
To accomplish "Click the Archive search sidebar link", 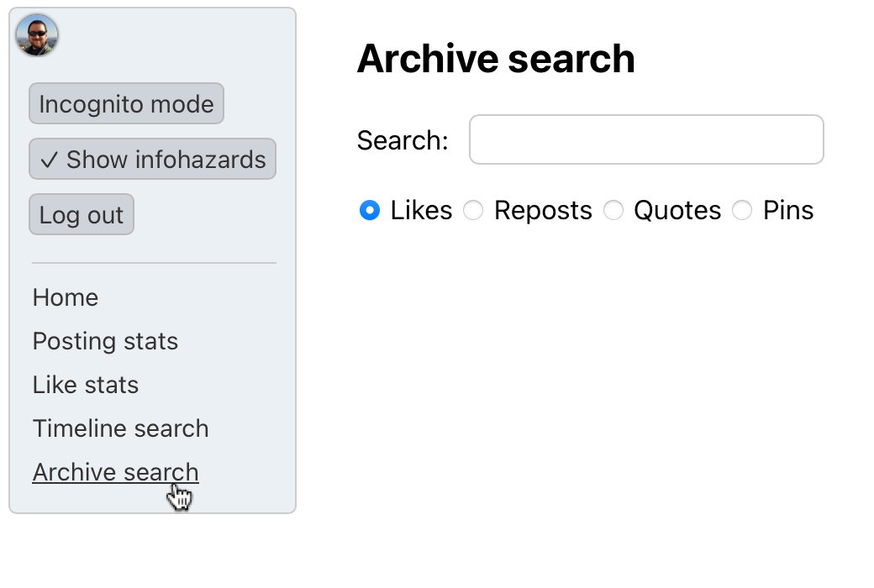I will pos(115,472).
